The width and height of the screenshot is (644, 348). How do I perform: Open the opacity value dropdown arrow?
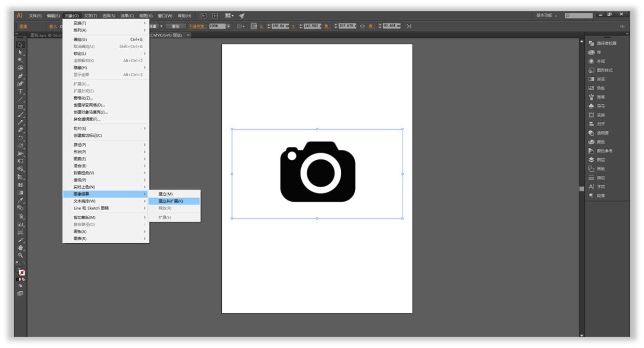[x=228, y=26]
